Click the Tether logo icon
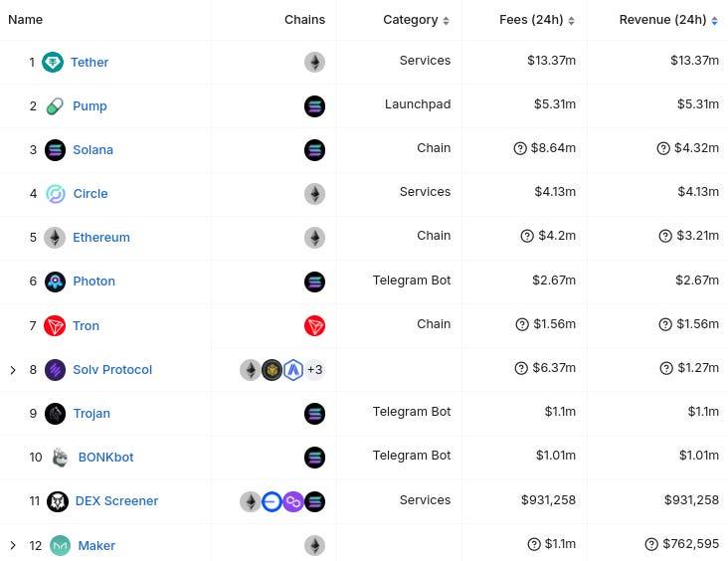This screenshot has width=728, height=561. pyautogui.click(x=53, y=62)
